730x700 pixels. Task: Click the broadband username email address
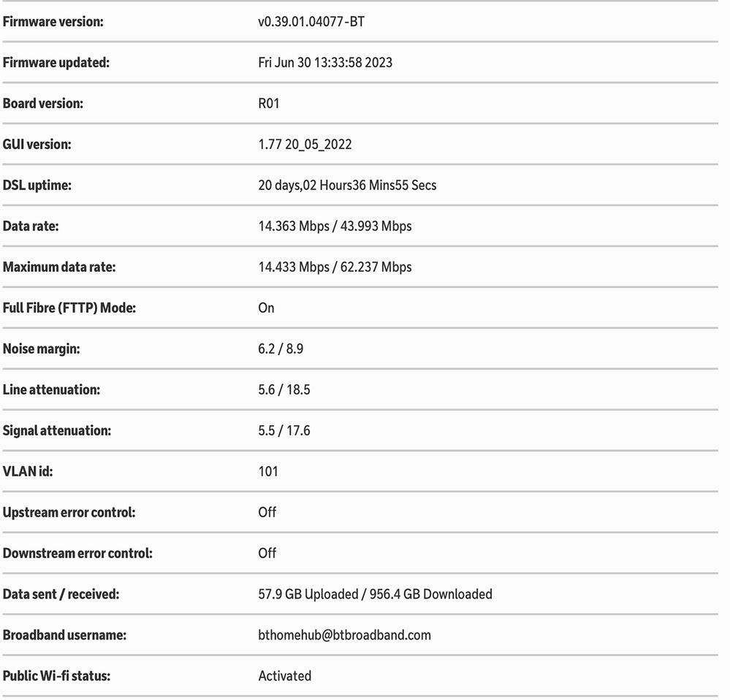344,636
